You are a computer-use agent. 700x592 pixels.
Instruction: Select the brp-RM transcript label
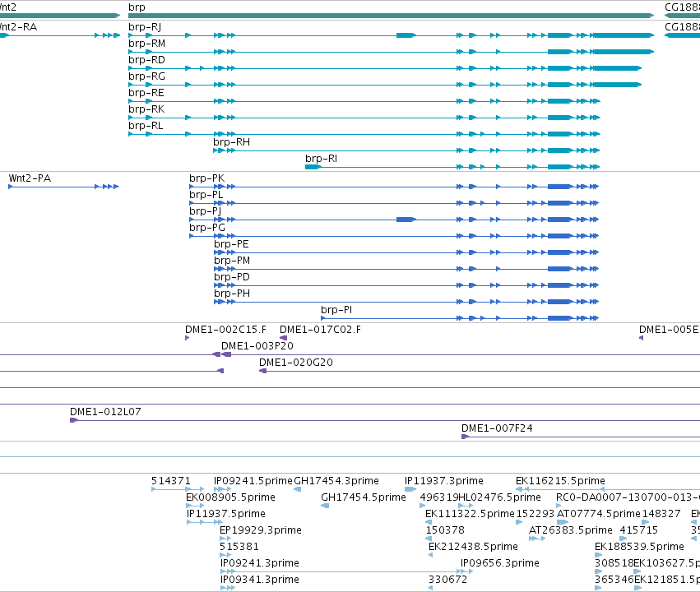click(x=147, y=44)
